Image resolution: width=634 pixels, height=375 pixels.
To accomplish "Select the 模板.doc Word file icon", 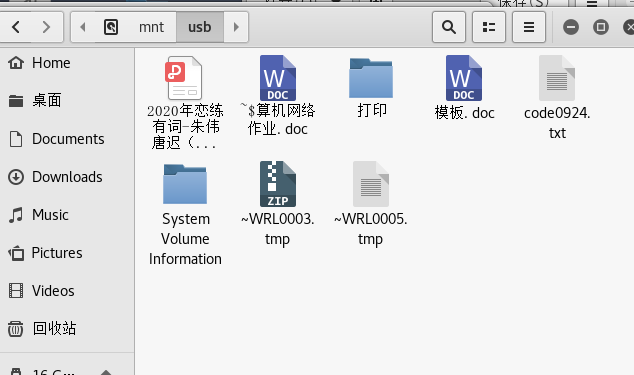I will 464,78.
